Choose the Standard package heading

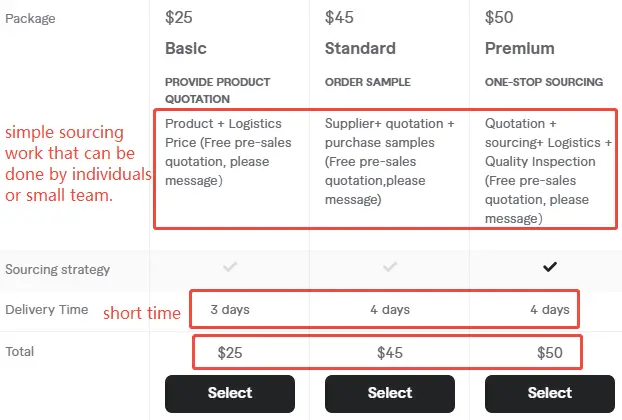[x=360, y=48]
